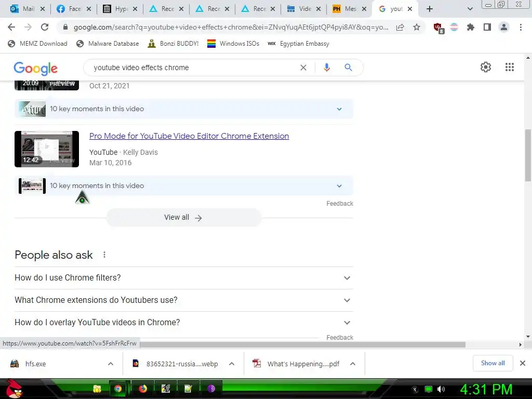
Task: Open the Malware Database bookmark
Action: coord(108,44)
